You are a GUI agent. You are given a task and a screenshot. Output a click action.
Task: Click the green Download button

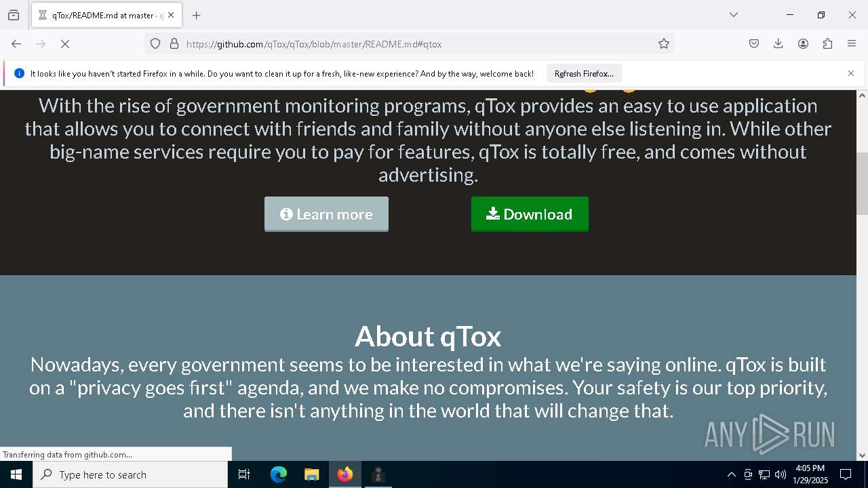pos(530,214)
